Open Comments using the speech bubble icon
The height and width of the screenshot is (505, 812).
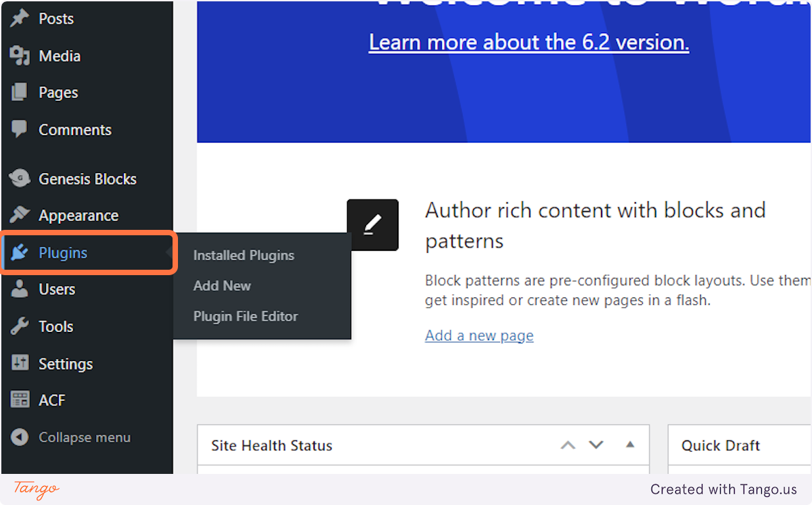coord(18,129)
